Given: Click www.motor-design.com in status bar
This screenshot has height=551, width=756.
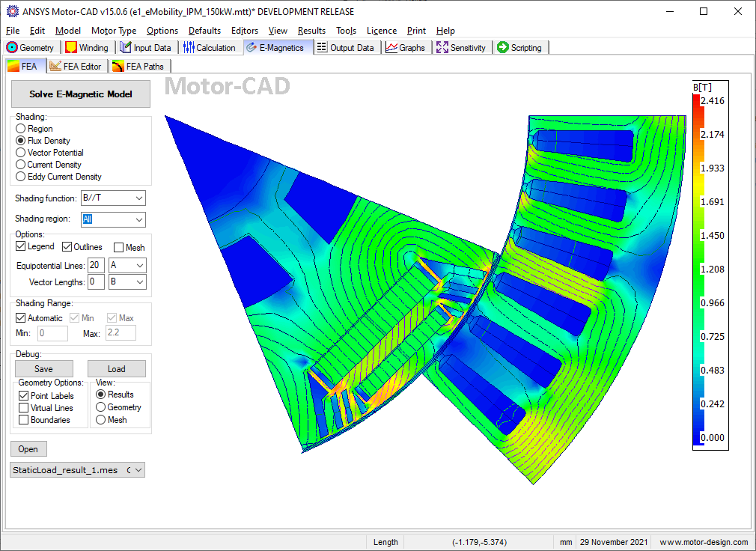Looking at the screenshot, I should pyautogui.click(x=704, y=542).
